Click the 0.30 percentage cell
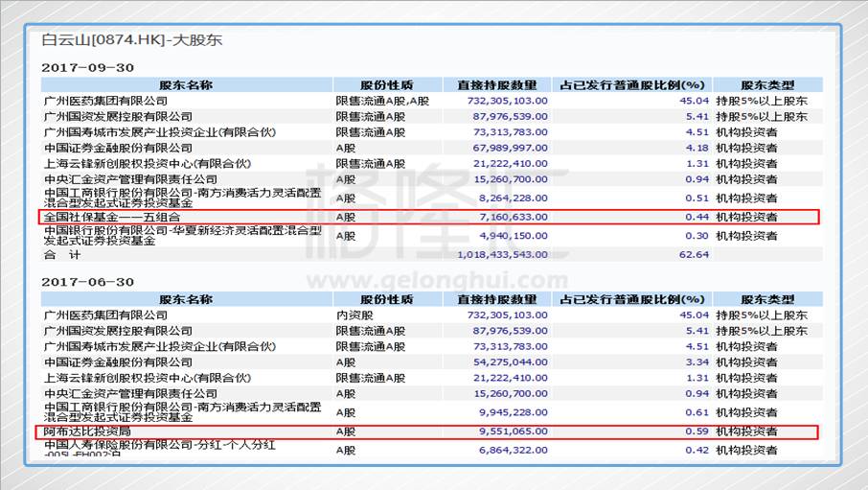The image size is (868, 490). pyautogui.click(x=697, y=236)
